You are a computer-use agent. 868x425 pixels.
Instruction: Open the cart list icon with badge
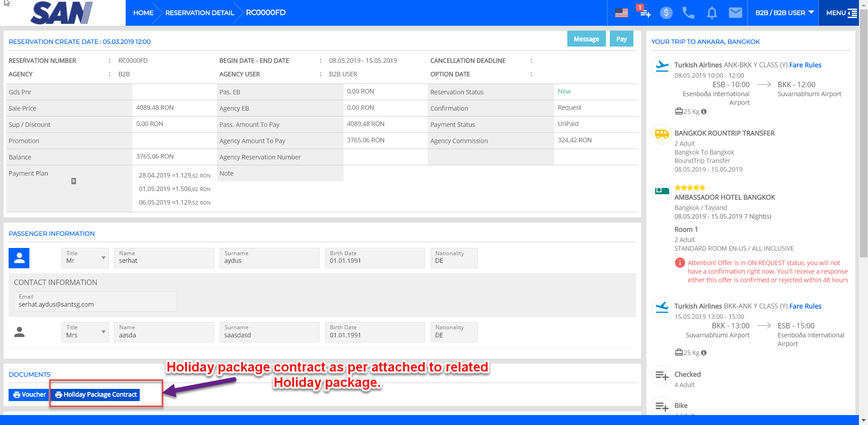643,12
